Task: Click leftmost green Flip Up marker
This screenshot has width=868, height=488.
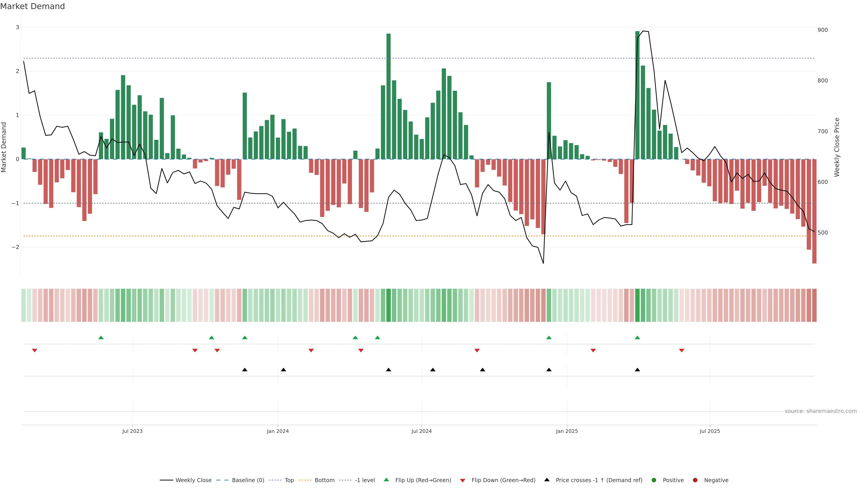Action: [101, 338]
